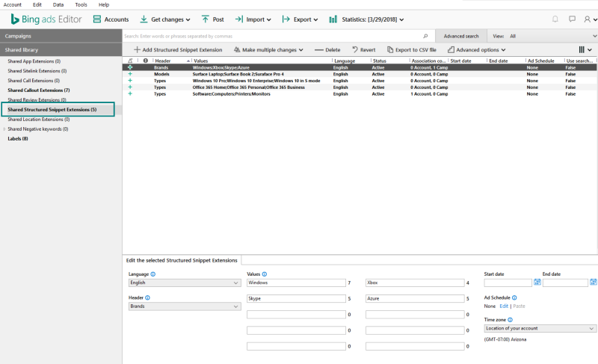
Task: Open the Data menu
Action: coord(58,4)
